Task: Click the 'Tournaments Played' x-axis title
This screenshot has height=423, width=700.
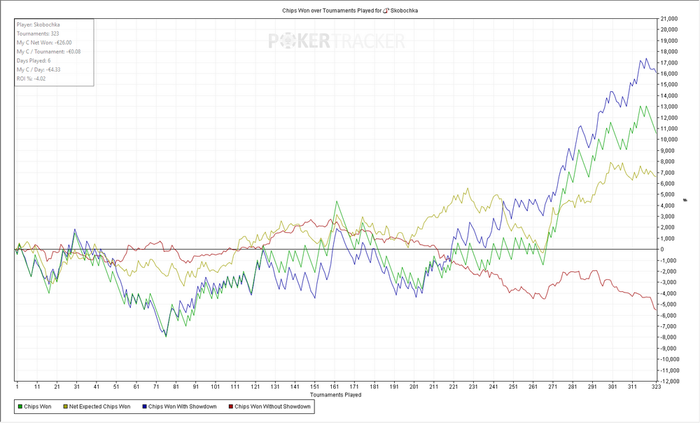Action: 336,395
